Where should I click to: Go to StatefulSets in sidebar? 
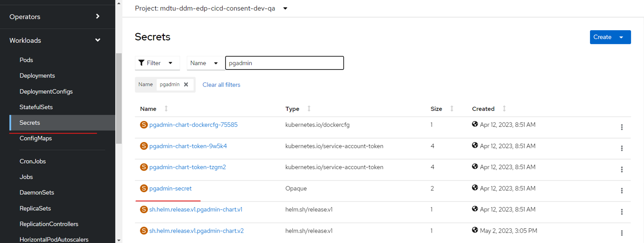[36, 107]
